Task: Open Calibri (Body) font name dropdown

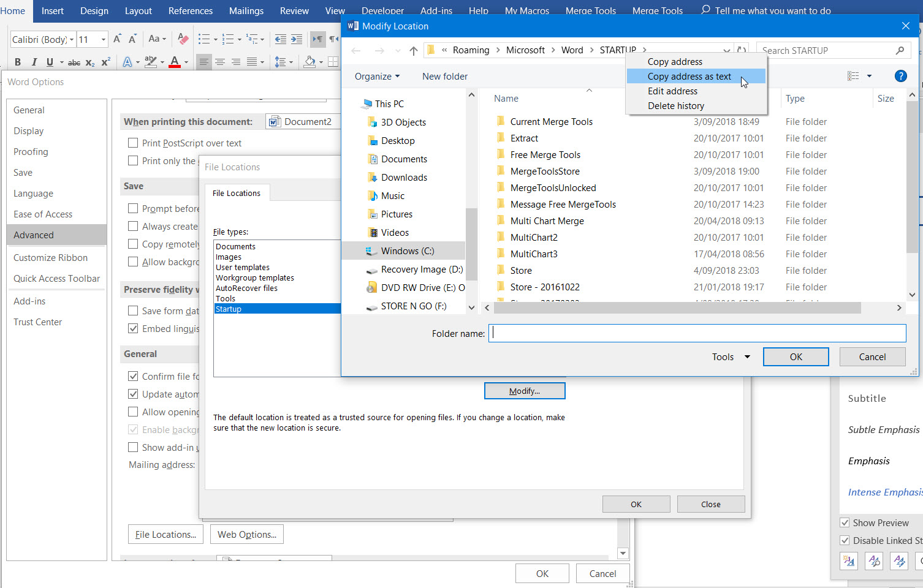Action: coord(72,39)
